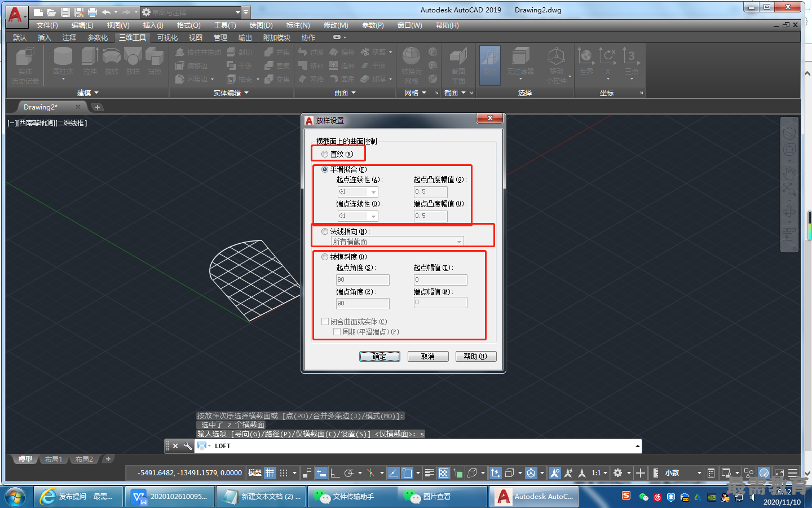This screenshot has height=508, width=812.
Task: Click the save icon in quick access toolbar
Action: coord(65,12)
